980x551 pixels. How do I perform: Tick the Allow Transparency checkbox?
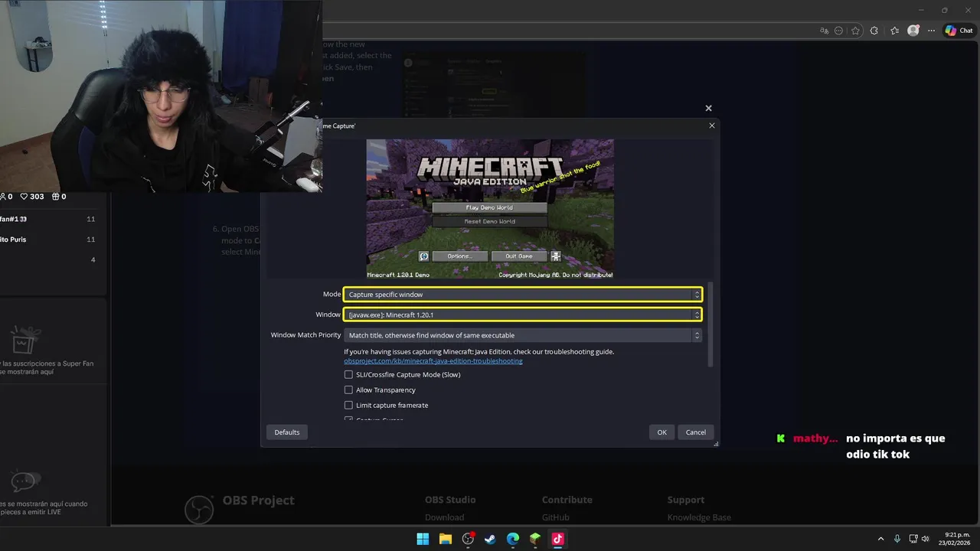coord(348,390)
